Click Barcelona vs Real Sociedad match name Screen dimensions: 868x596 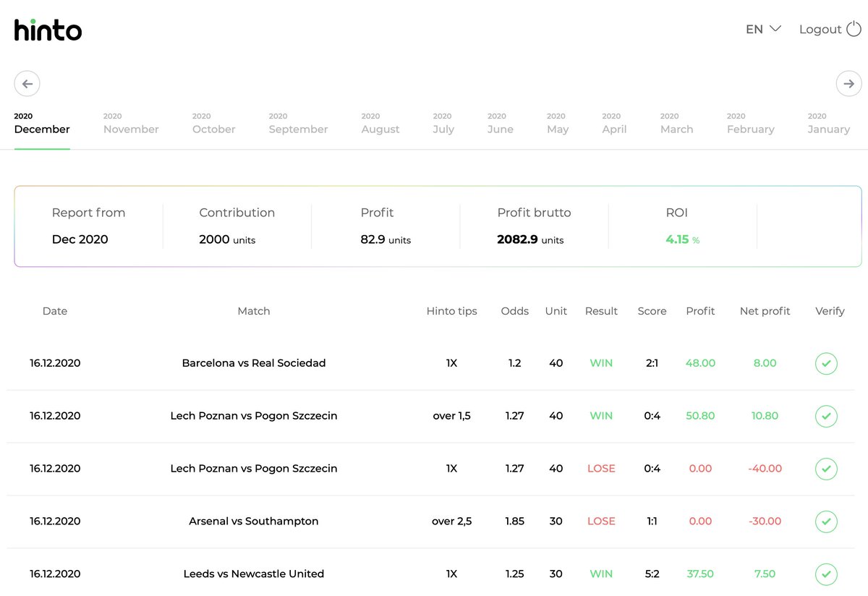(254, 363)
